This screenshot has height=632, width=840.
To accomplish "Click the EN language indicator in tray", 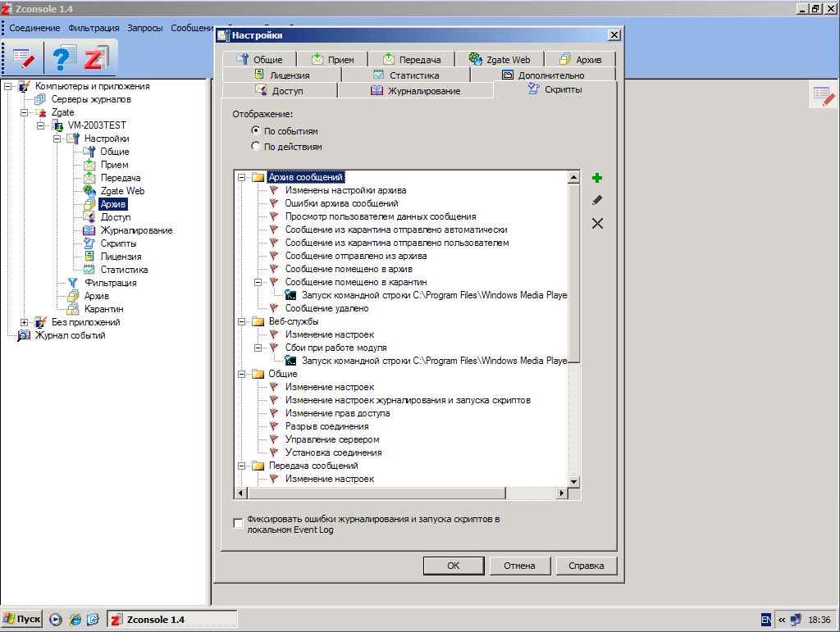I will tap(766, 620).
